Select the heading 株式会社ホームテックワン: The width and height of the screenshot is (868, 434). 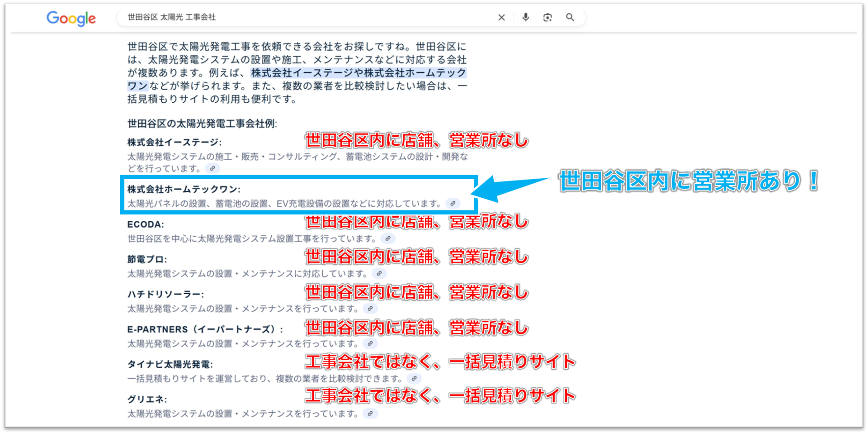pyautogui.click(x=184, y=189)
